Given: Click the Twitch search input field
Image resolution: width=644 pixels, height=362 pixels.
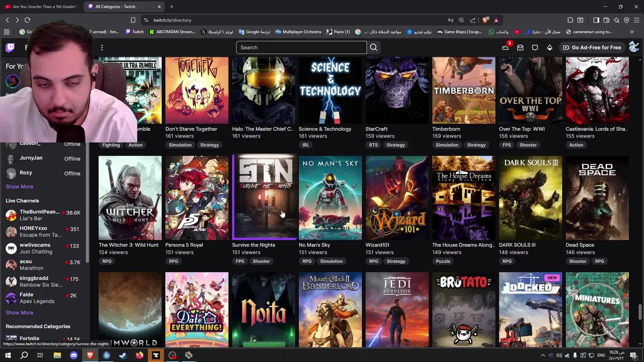Looking at the screenshot, I should pyautogui.click(x=301, y=47).
